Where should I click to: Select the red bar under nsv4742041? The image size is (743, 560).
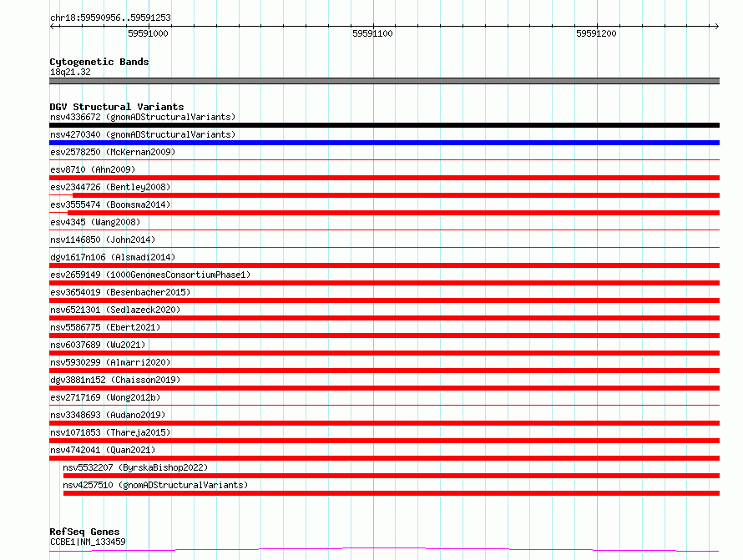point(384,458)
